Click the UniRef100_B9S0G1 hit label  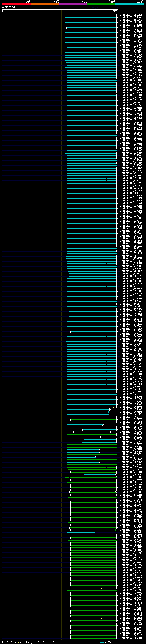pos(131,20)
